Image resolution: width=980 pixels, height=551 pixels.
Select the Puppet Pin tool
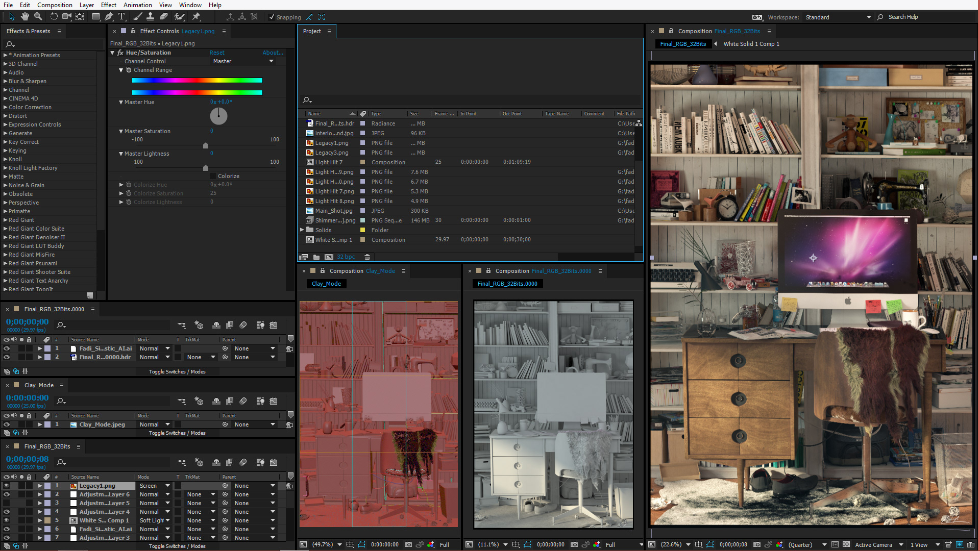[x=197, y=17]
